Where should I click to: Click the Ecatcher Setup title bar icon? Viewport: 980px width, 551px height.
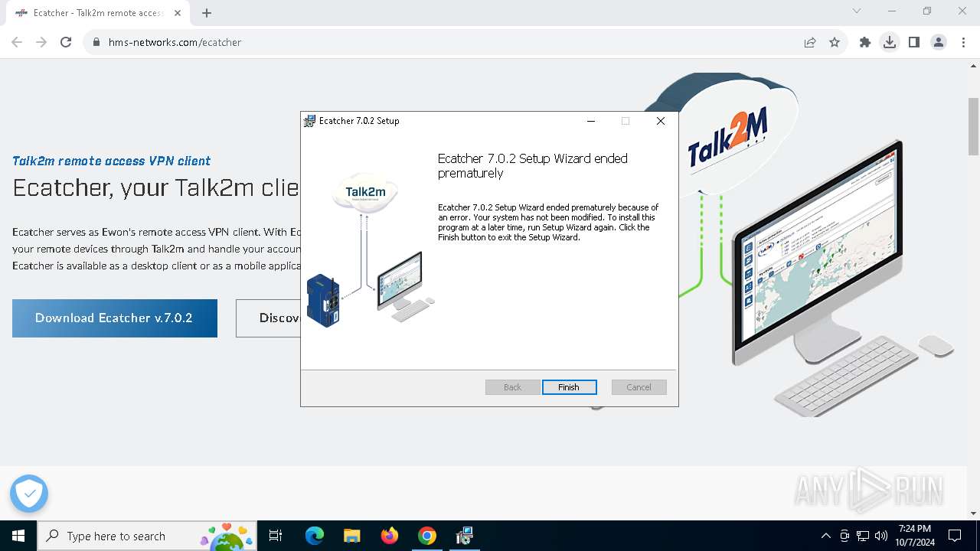tap(309, 121)
